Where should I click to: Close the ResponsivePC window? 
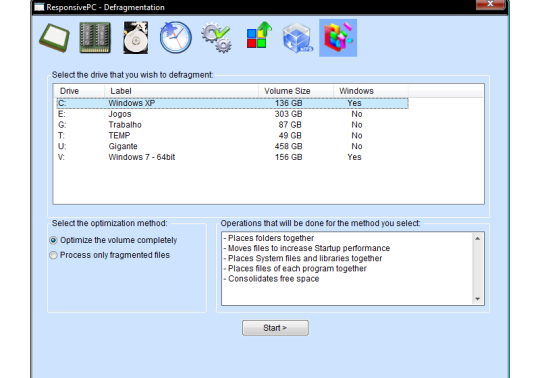tap(490, 4)
